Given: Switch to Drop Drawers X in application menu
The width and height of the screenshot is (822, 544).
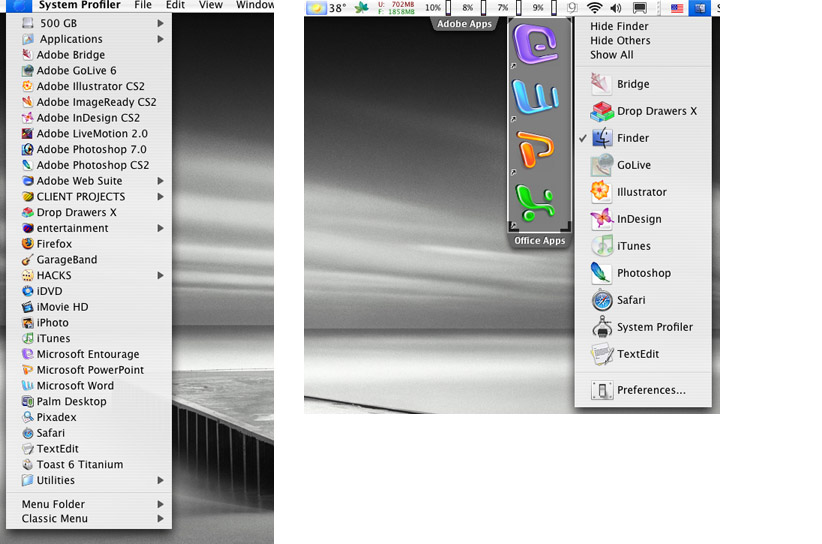Looking at the screenshot, I should (643, 111).
